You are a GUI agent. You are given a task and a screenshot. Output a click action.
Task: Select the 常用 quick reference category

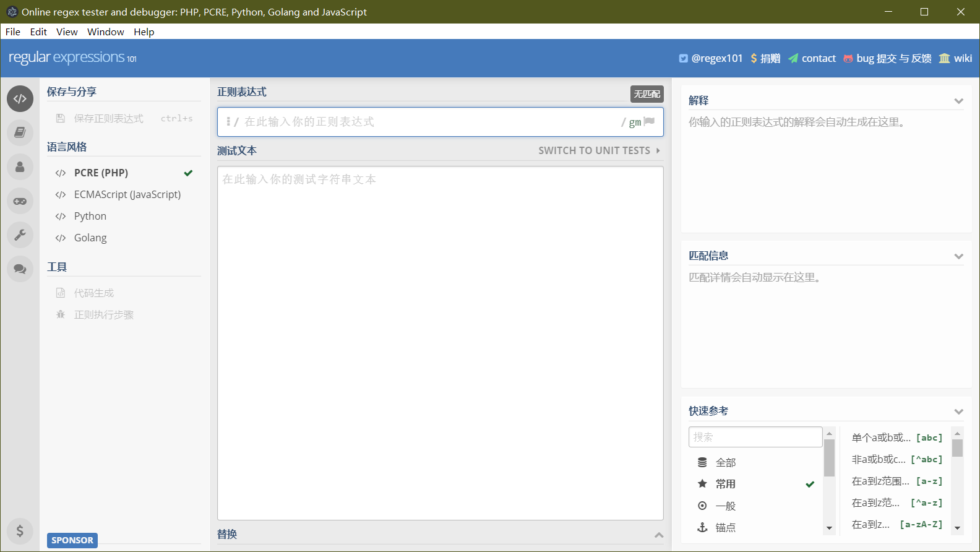[755, 484]
